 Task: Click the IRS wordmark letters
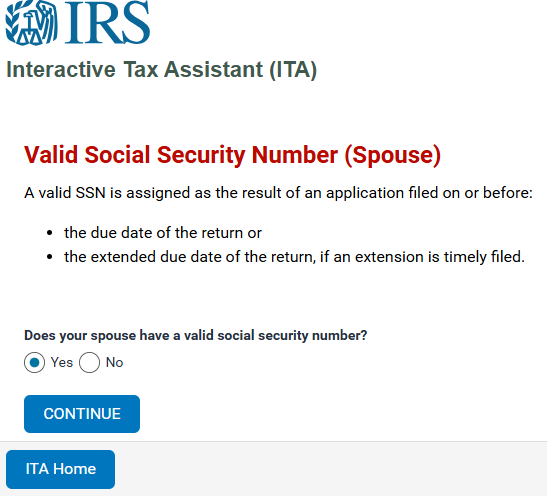(x=107, y=22)
